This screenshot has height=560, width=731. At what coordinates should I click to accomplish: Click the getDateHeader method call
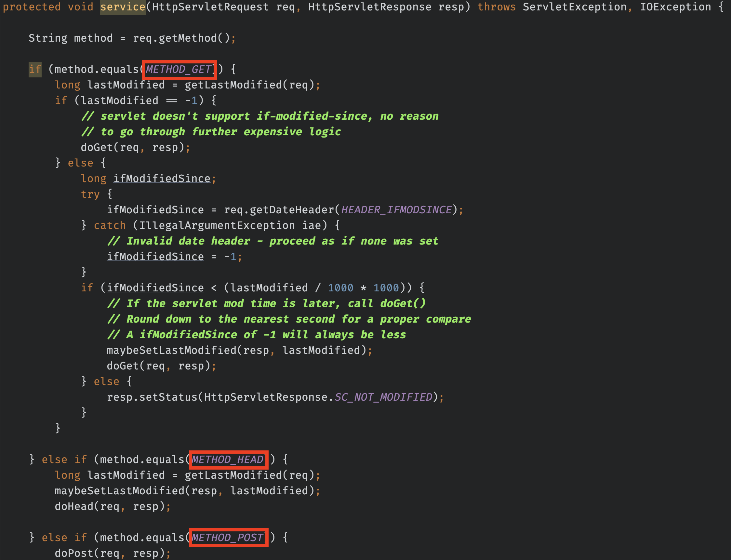pyautogui.click(x=292, y=210)
